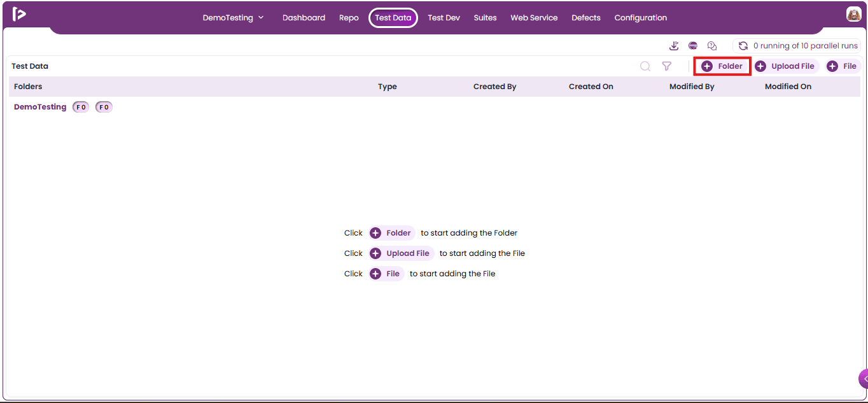Select the Test Data tab
The height and width of the screenshot is (403, 868).
tap(393, 18)
